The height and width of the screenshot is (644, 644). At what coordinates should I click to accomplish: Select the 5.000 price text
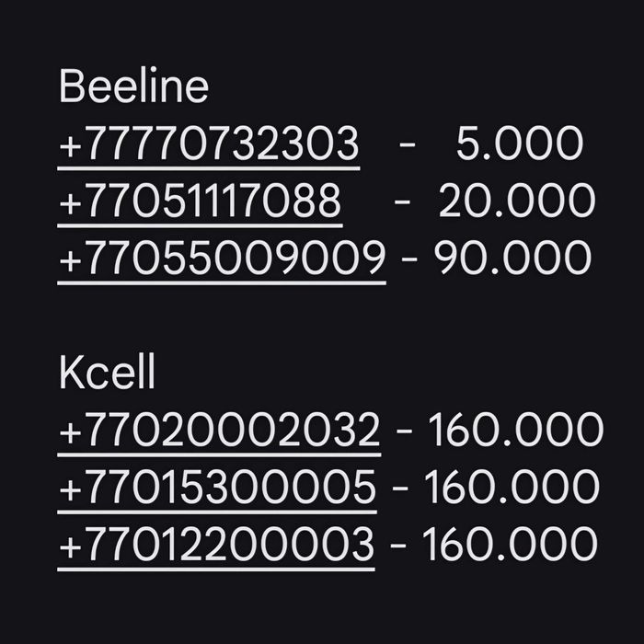[x=520, y=145]
